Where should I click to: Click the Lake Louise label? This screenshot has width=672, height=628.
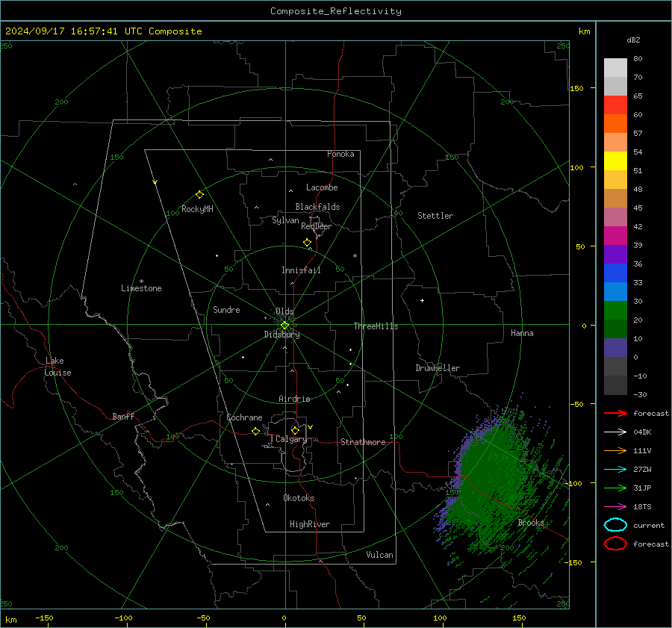pos(57,367)
